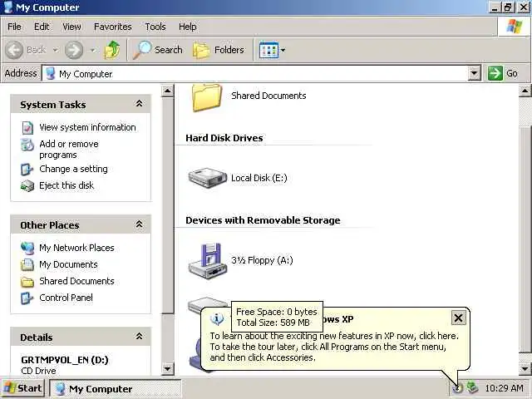
Task: Click the Add or remove programs icon
Action: [x=27, y=145]
